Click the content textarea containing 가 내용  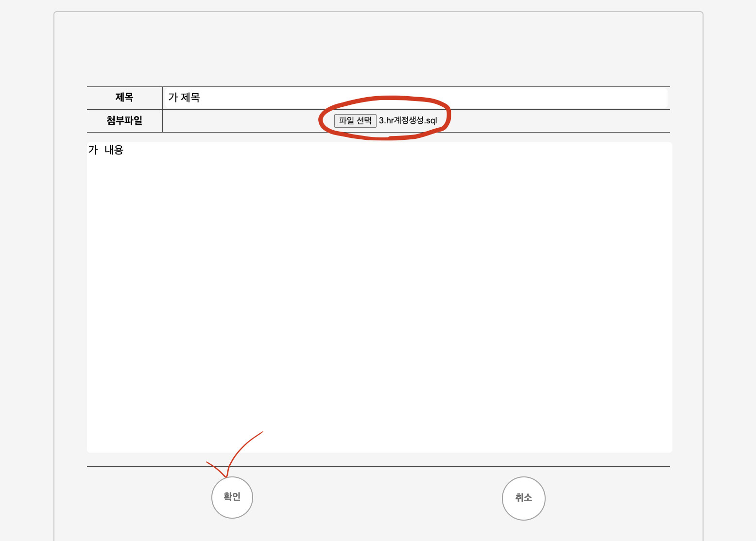[x=379, y=297]
